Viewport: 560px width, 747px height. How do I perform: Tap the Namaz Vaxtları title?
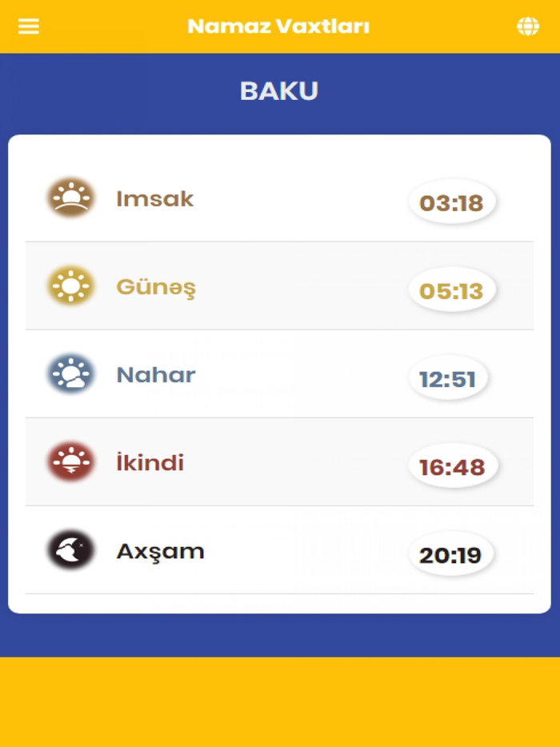coord(278,26)
